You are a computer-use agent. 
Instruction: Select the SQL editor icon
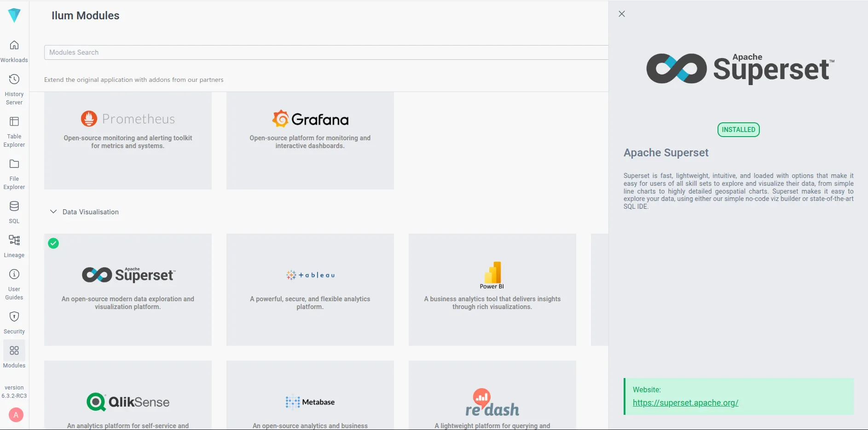click(x=14, y=207)
